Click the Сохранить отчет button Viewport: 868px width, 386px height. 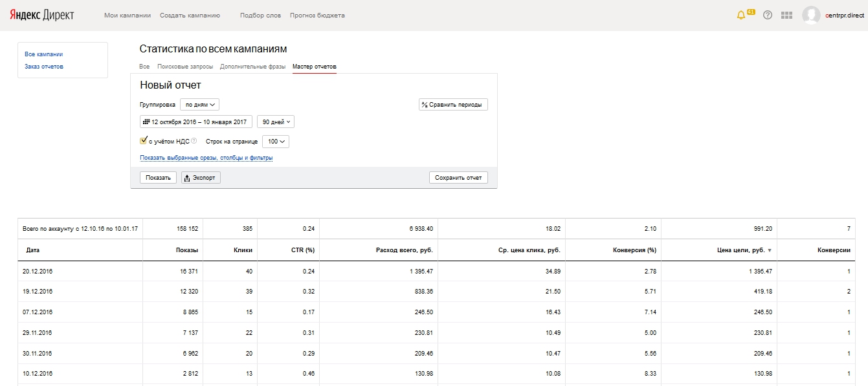pyautogui.click(x=458, y=177)
